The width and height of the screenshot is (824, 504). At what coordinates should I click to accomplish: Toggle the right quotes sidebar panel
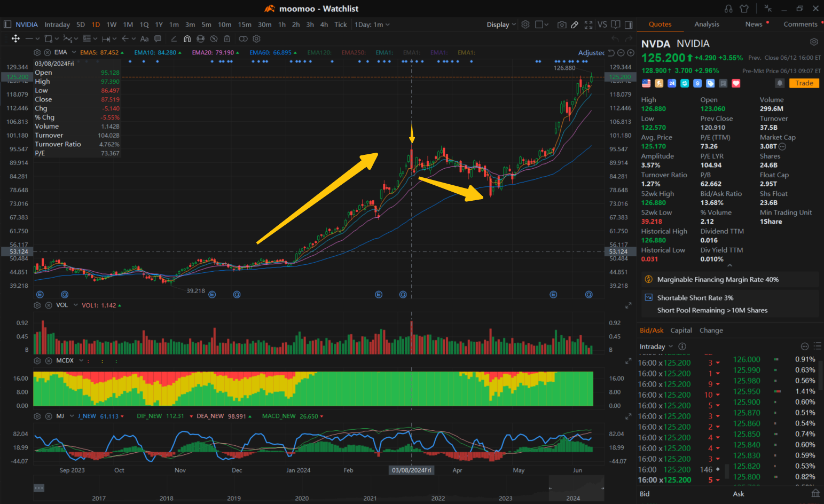point(629,25)
